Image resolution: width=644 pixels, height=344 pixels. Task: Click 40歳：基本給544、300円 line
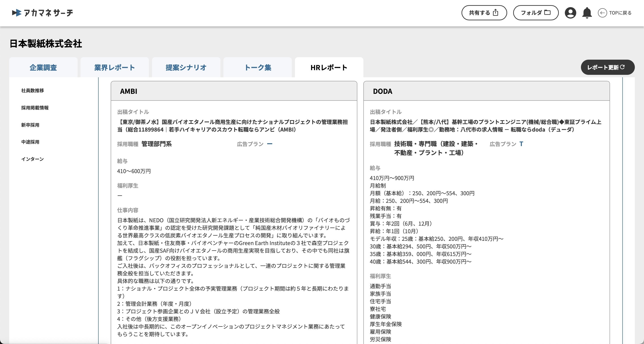[x=421, y=262]
